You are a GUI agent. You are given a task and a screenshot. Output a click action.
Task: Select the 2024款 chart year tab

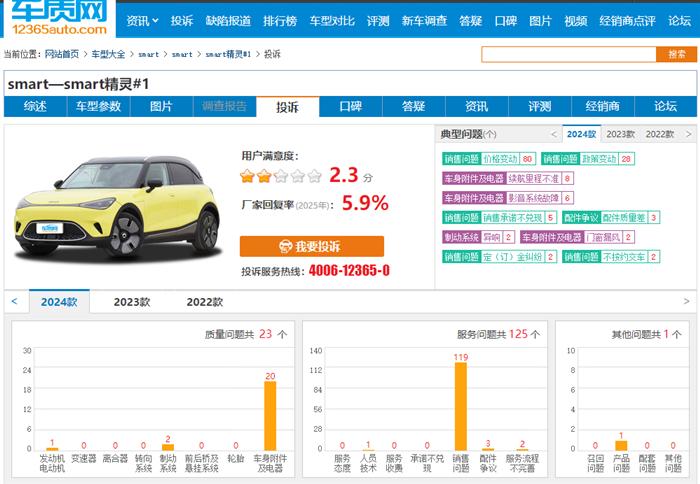(59, 302)
